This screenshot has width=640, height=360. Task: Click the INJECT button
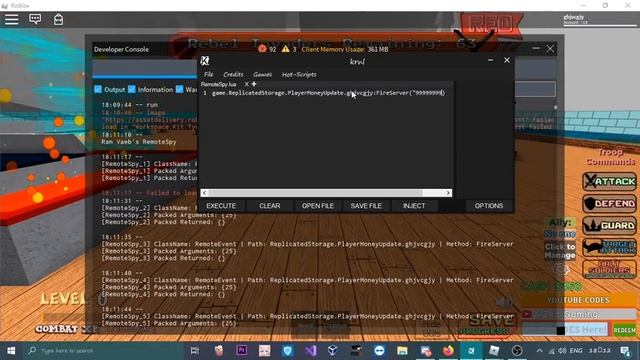[414, 206]
